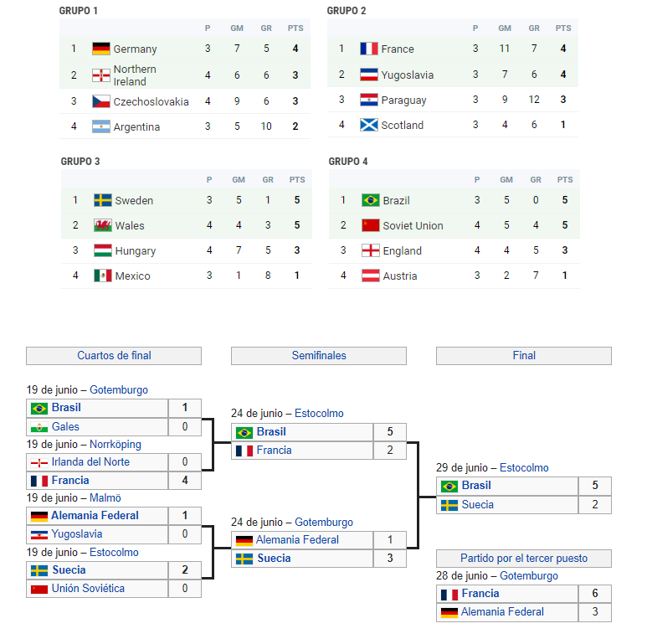The width and height of the screenshot is (647, 644).
Task: Click the Yugoslavia team name in Grupo 2
Action: point(408,75)
